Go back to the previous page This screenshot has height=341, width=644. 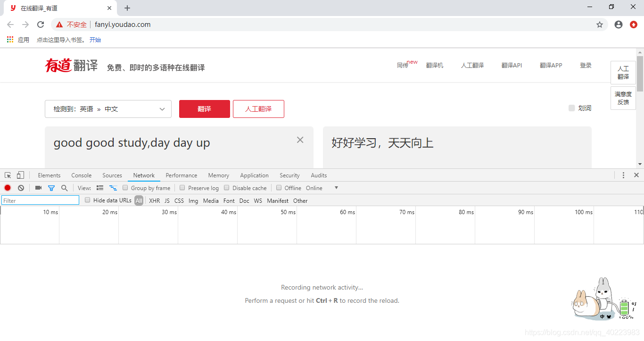(10, 25)
